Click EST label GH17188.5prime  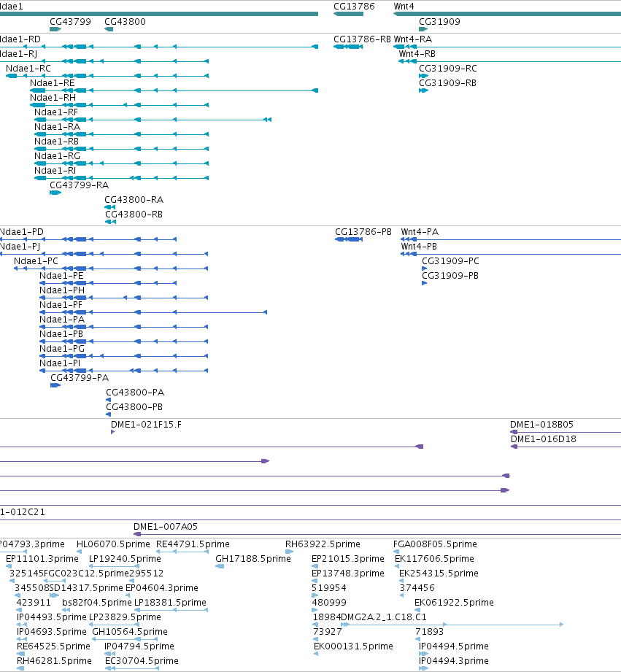click(253, 558)
